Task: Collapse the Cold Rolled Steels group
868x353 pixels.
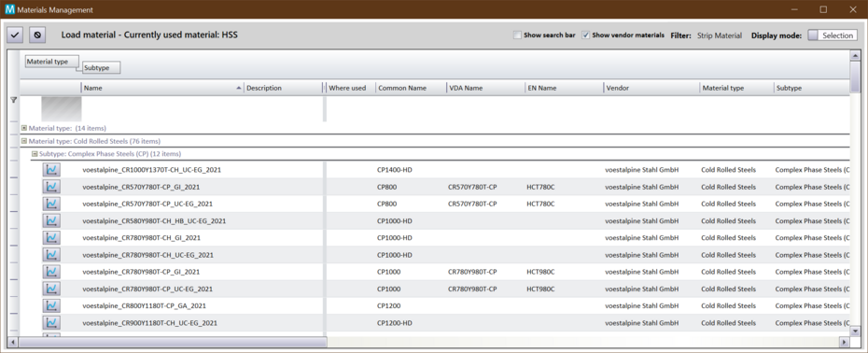Action: pyautogui.click(x=24, y=141)
